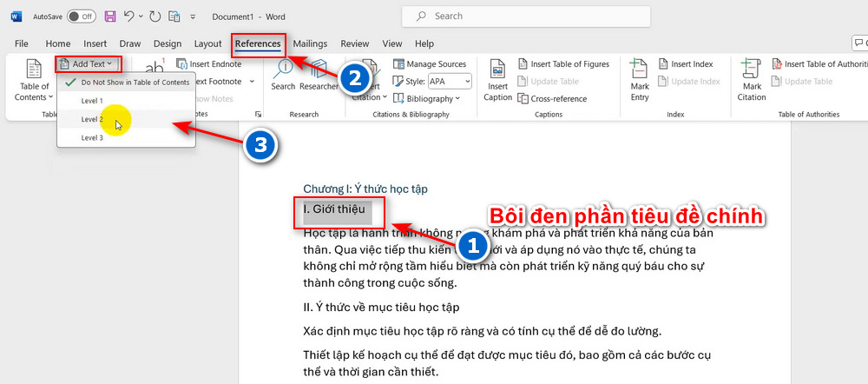Screen dimensions: 868x384
Task: Open the citation Style APA combo box
Action: pos(450,82)
